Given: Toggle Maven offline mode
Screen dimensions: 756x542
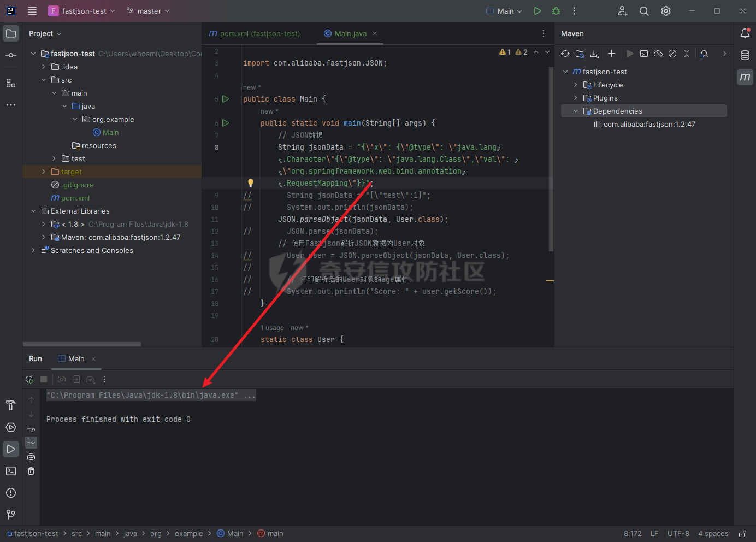Looking at the screenshot, I should (x=658, y=54).
